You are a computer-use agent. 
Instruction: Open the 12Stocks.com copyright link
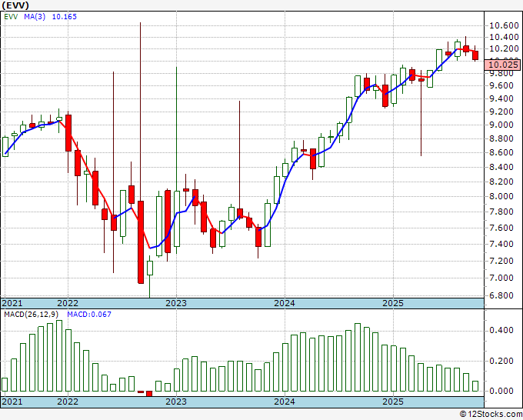(491, 415)
